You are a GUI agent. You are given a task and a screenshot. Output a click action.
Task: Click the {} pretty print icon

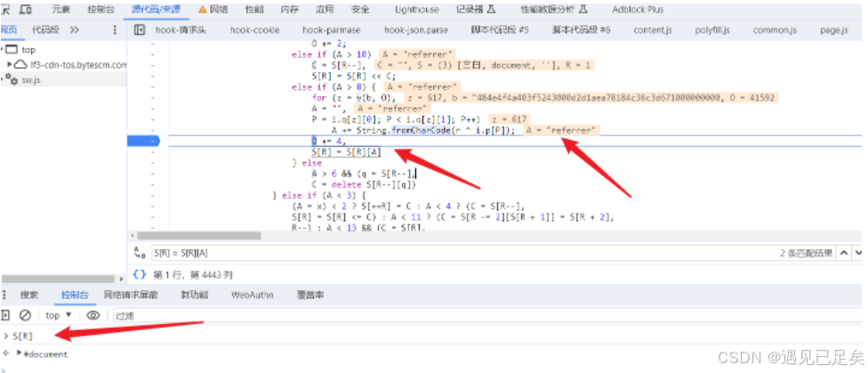[x=140, y=274]
